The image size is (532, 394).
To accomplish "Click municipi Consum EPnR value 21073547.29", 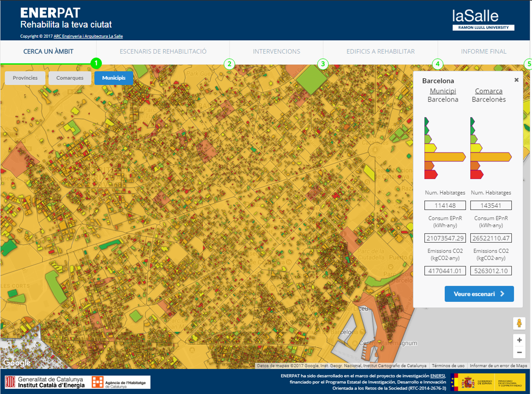I will click(x=445, y=238).
